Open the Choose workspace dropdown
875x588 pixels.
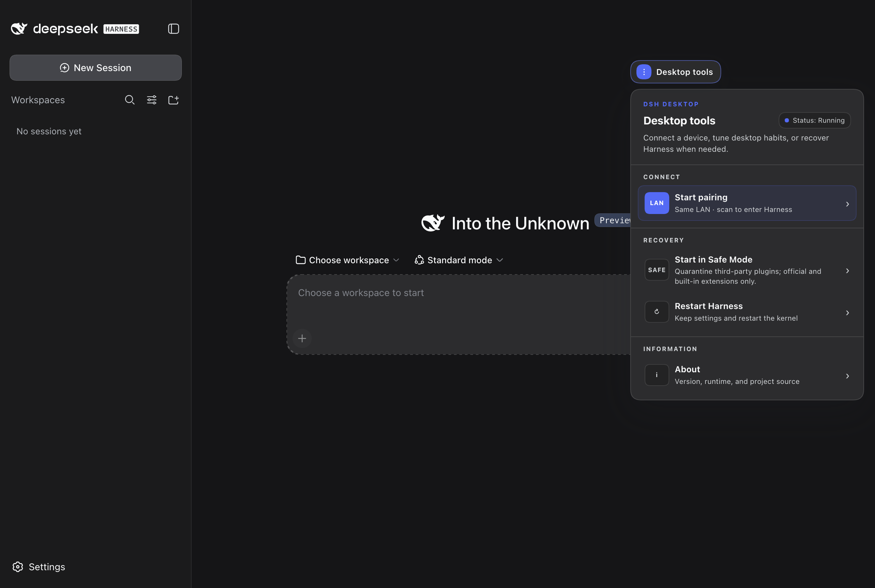coord(348,260)
